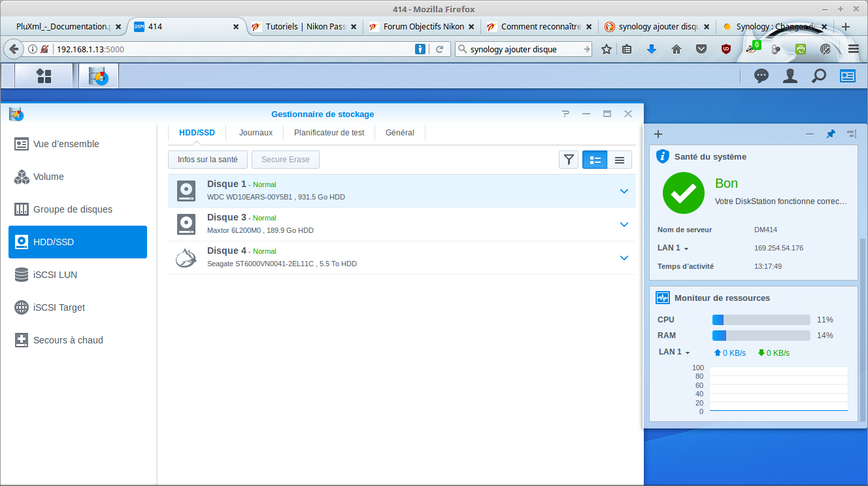
Task: Open the DSM user options icon
Action: pyautogui.click(x=790, y=76)
